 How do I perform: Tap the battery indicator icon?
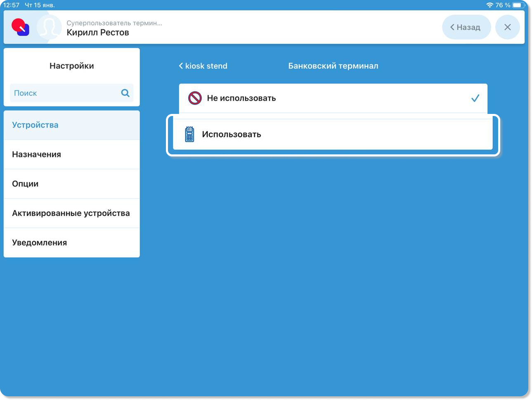click(x=518, y=5)
